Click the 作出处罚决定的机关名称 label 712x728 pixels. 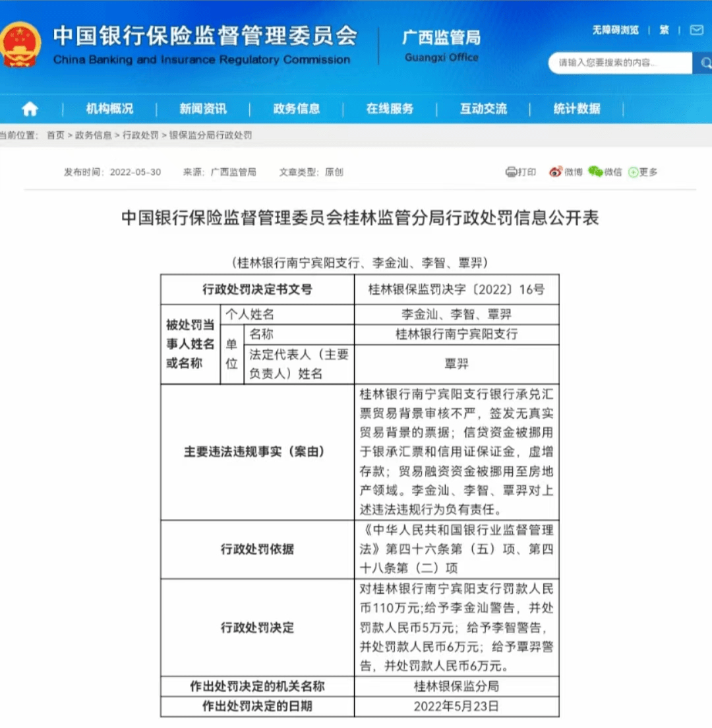(258, 686)
